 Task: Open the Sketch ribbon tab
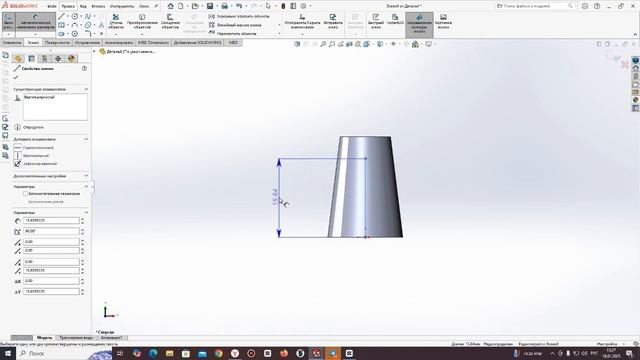tap(33, 42)
